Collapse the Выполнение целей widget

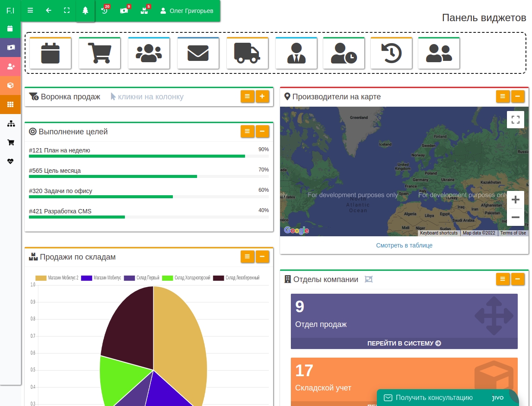[x=262, y=131]
